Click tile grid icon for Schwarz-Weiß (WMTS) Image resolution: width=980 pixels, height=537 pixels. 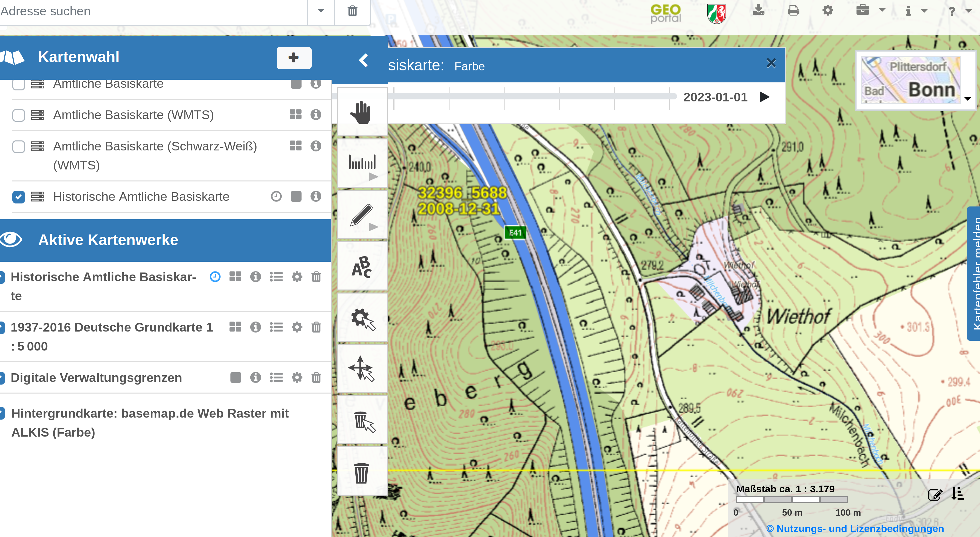coord(296,146)
